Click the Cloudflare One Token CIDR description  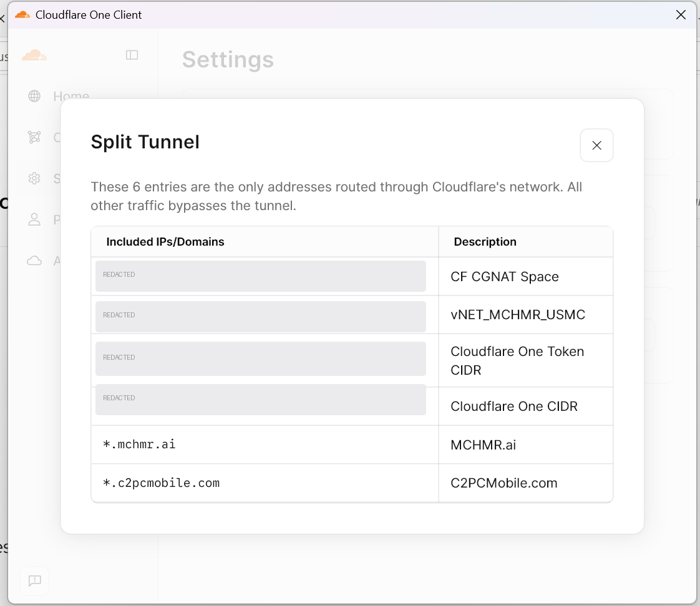tap(517, 360)
